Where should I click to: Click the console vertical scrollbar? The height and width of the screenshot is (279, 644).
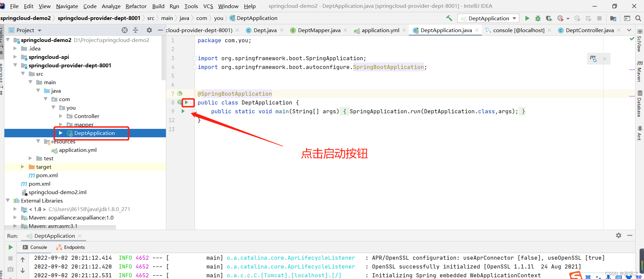click(x=642, y=261)
